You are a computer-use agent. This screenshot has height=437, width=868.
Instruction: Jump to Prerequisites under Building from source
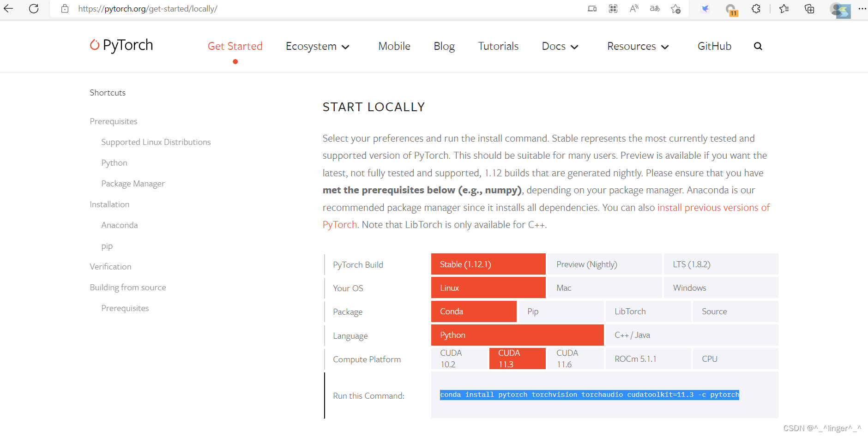pos(125,308)
